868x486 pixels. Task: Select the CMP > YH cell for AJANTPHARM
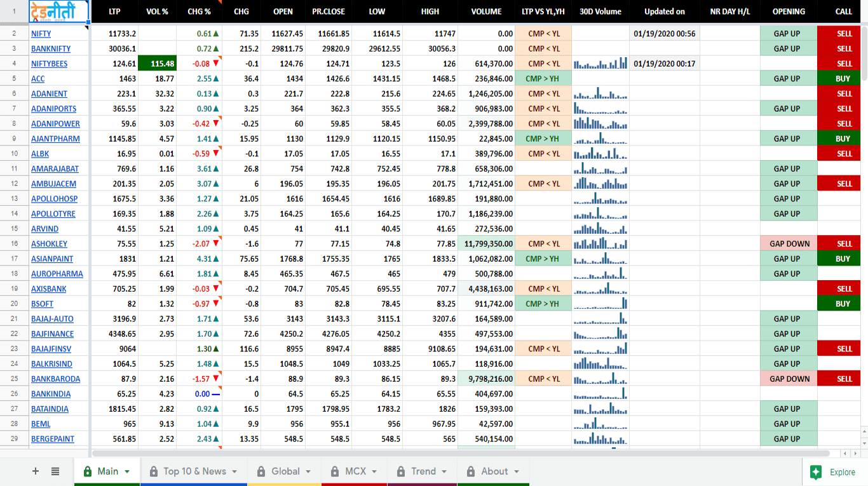(543, 138)
